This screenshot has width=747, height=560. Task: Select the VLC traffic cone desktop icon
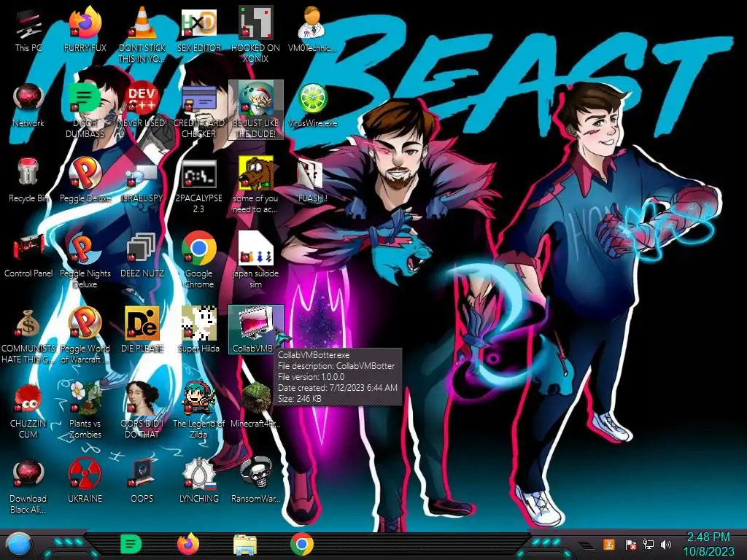click(x=142, y=35)
